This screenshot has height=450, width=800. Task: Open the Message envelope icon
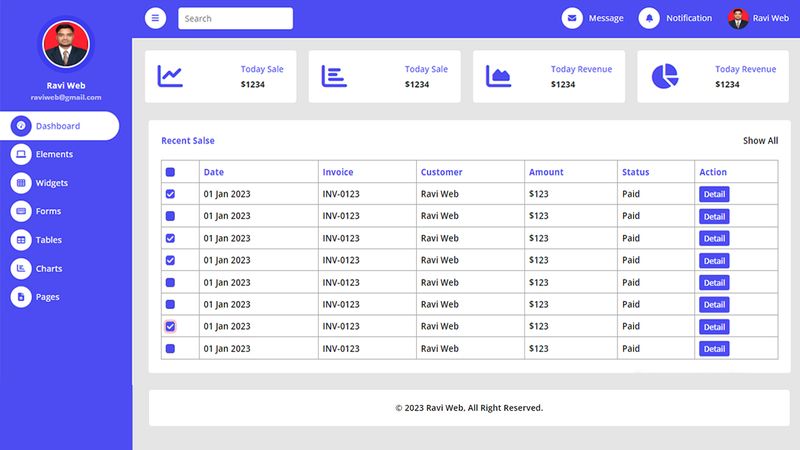click(572, 18)
